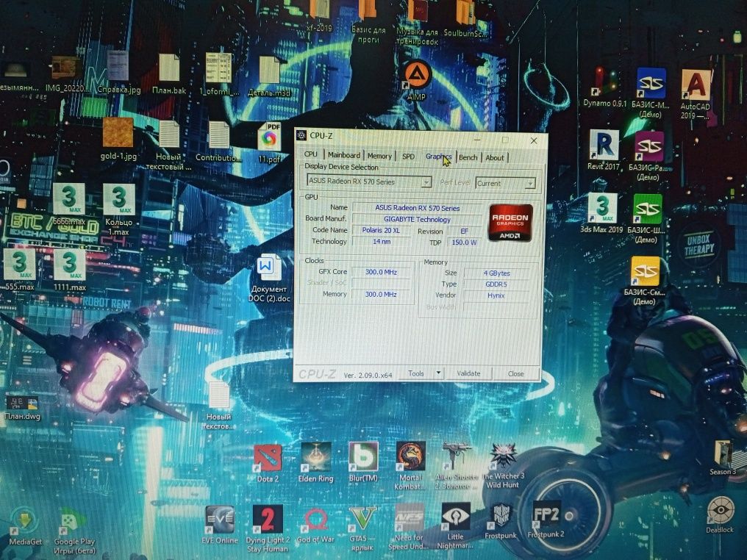Click the GIGABYTE Technology board value
Image resolution: width=747 pixels, height=560 pixels.
417,220
